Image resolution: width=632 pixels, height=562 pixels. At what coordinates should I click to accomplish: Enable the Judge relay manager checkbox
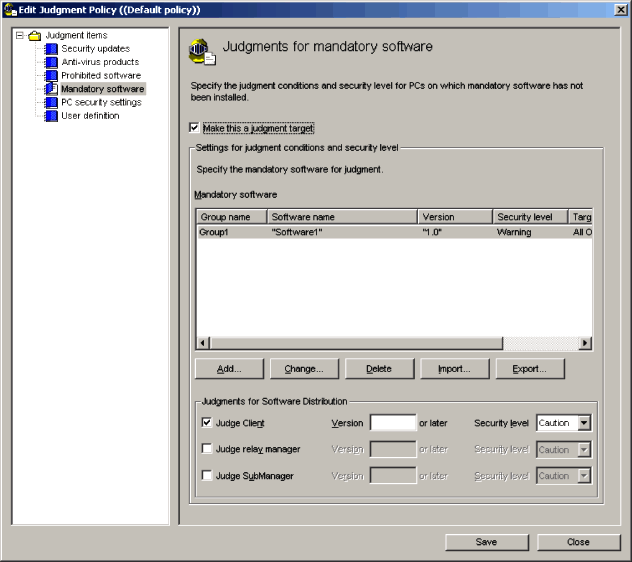(x=207, y=449)
